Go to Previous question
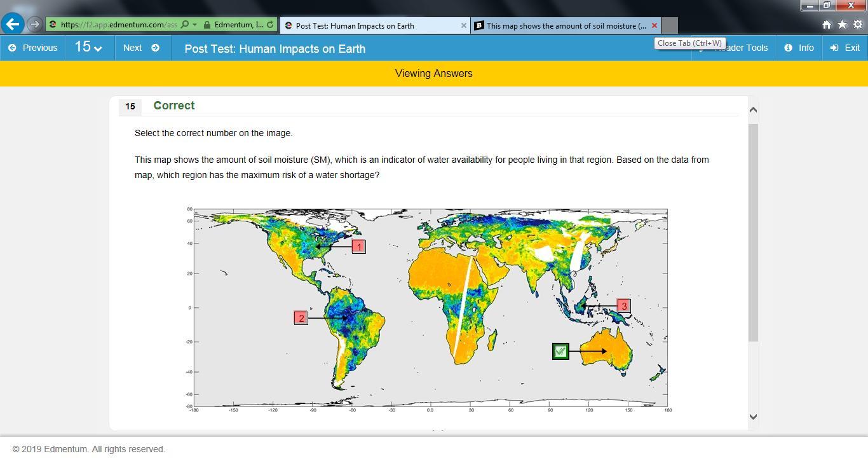 click(x=33, y=48)
